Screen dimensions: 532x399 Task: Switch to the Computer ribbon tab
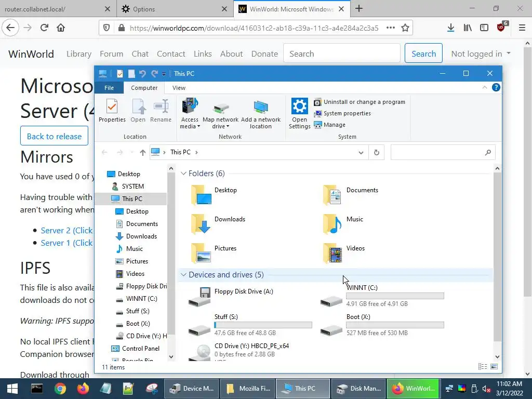tap(144, 88)
